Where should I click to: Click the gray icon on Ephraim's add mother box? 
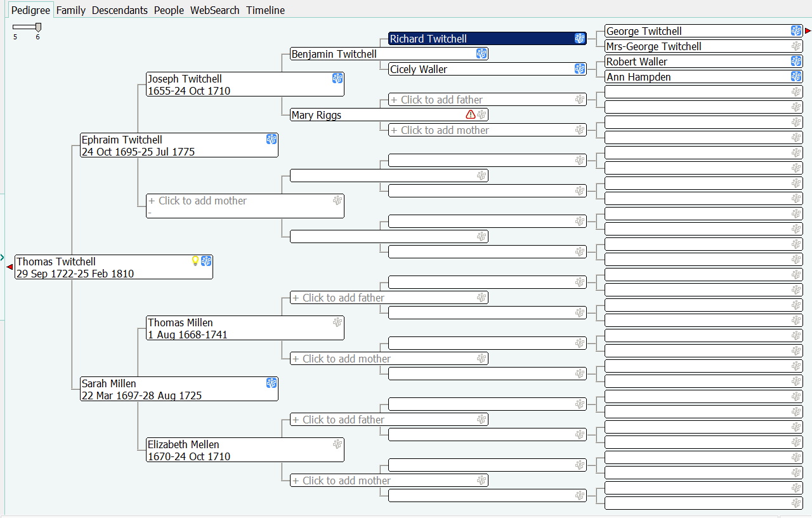click(337, 200)
